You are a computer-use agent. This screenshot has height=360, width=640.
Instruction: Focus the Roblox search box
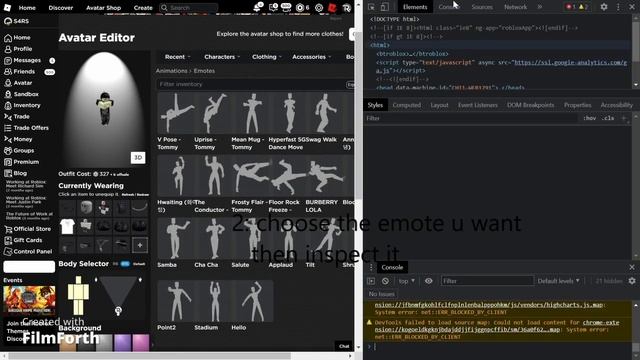(x=188, y=7)
